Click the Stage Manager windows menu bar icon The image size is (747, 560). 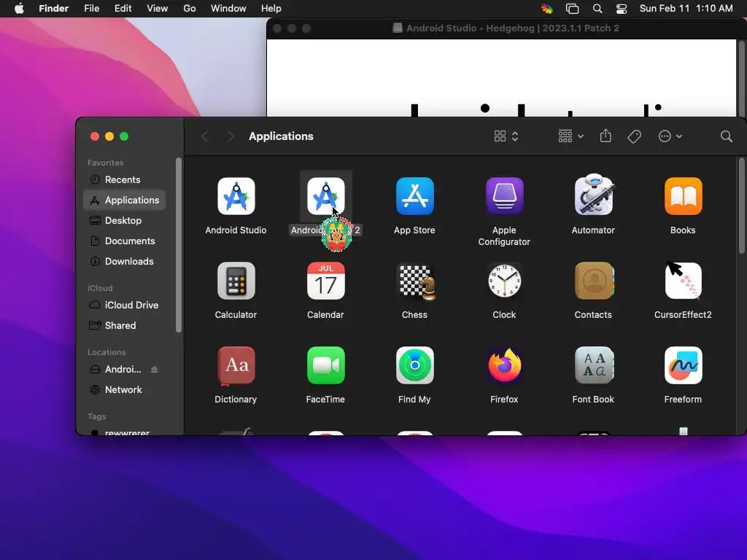(572, 9)
